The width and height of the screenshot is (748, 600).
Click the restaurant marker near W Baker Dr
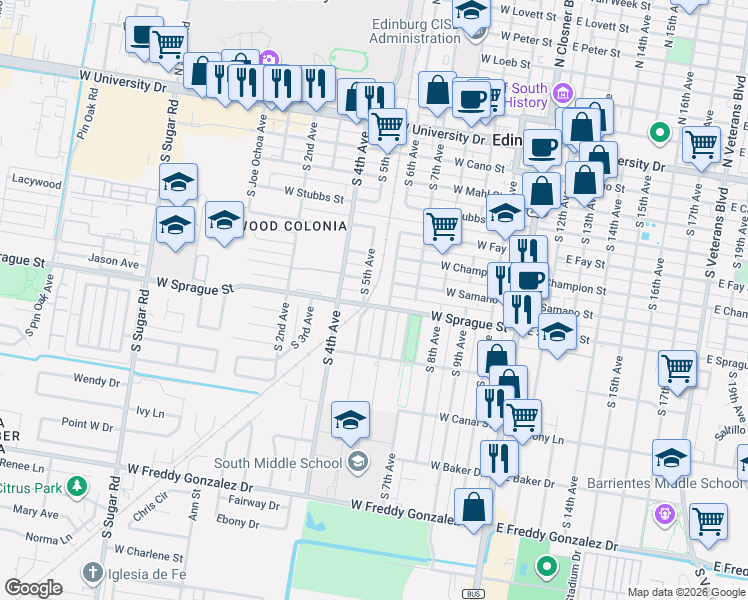pos(499,461)
